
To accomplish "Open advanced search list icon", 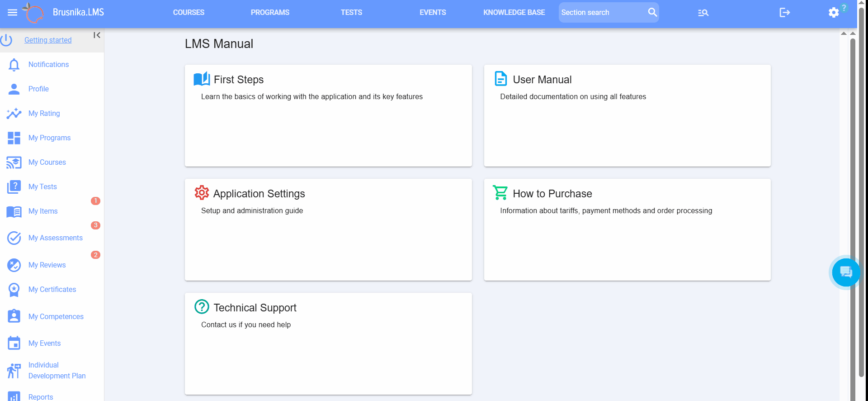I will click(703, 13).
